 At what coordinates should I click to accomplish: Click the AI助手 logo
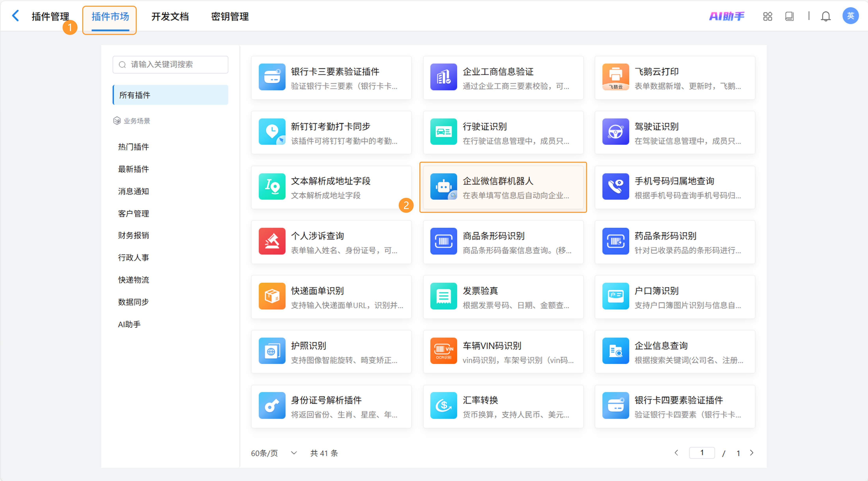tap(727, 16)
